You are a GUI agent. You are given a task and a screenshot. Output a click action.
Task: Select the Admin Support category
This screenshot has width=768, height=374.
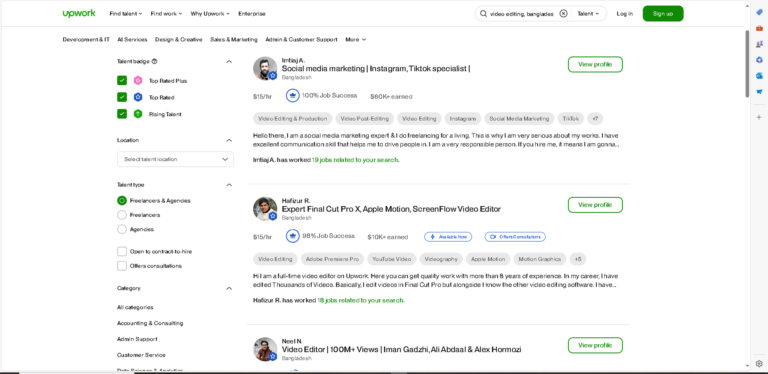[x=137, y=339]
